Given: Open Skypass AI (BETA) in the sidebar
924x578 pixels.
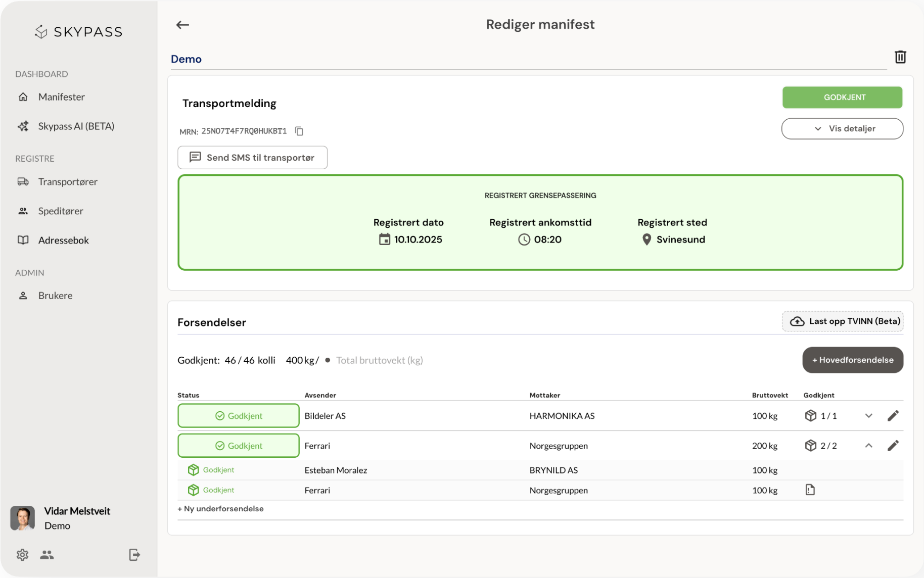Looking at the screenshot, I should tap(76, 126).
